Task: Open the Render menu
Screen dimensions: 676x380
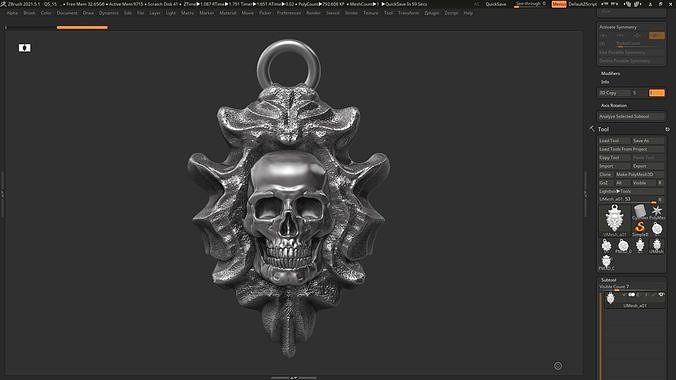Action: tap(313, 13)
